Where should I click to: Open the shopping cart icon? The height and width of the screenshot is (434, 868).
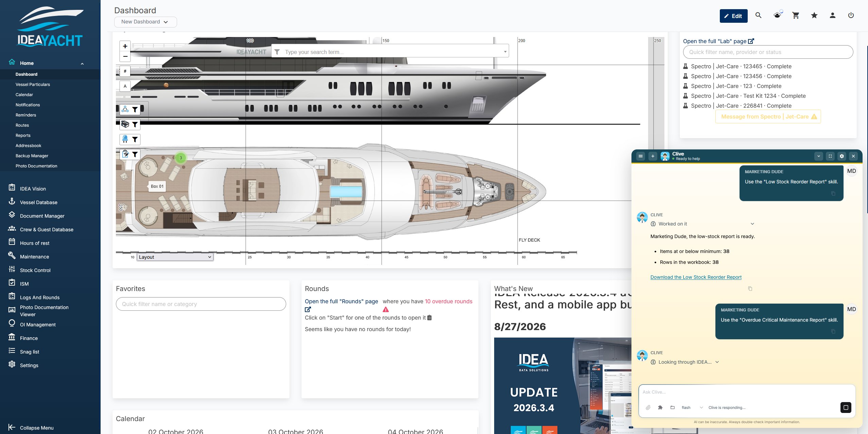coord(796,15)
